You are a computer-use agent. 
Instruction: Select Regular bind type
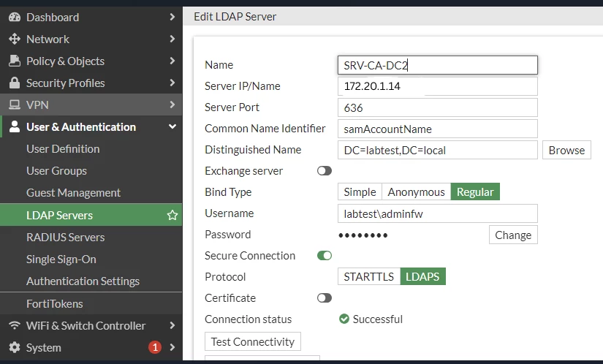[475, 192]
